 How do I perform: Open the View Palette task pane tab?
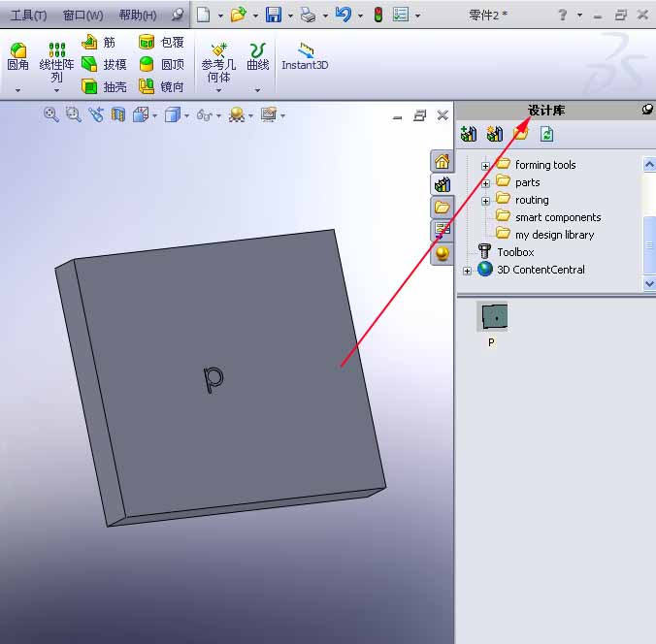[x=443, y=230]
